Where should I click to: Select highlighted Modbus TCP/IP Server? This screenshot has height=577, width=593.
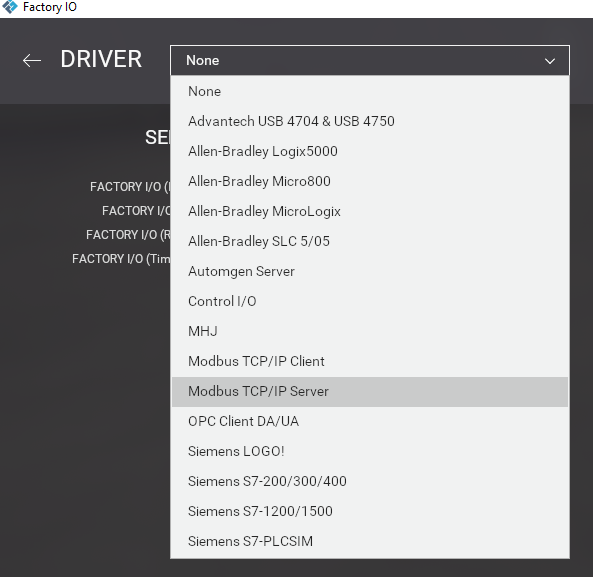point(370,391)
